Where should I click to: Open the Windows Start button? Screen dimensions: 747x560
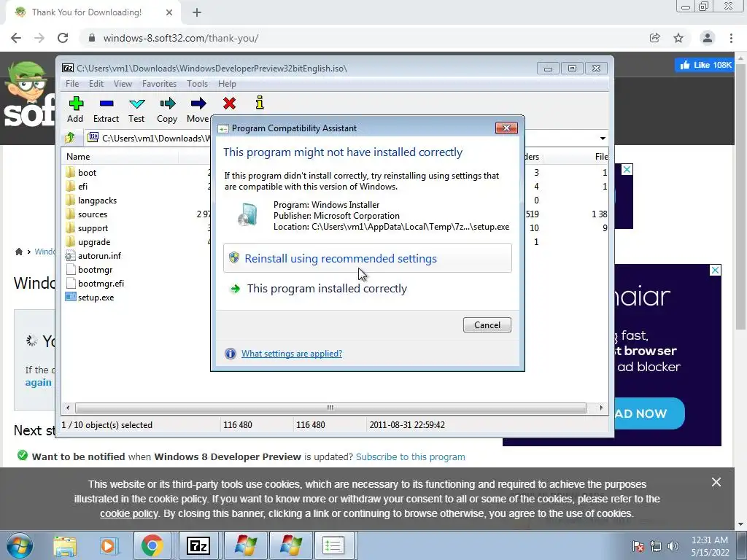pos(20,545)
